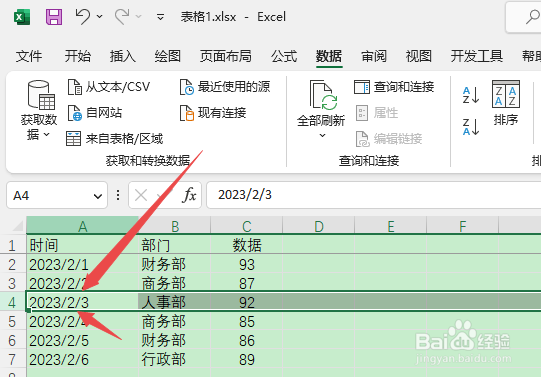Switch to the 开始 tab
This screenshot has height=377, width=541.
[x=78, y=56]
